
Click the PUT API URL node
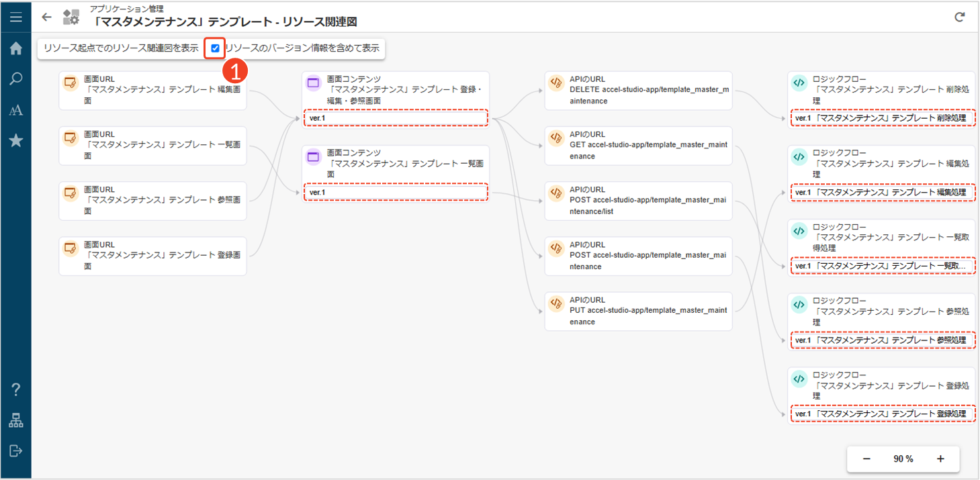pos(638,311)
